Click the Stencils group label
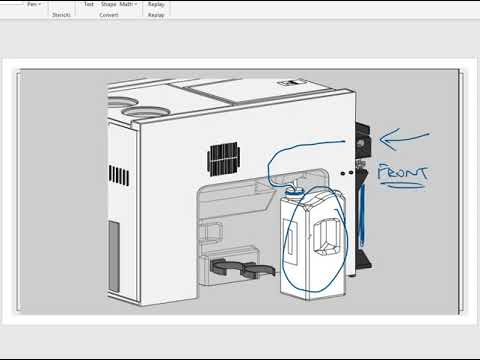Image resolution: width=480 pixels, height=360 pixels. (61, 15)
